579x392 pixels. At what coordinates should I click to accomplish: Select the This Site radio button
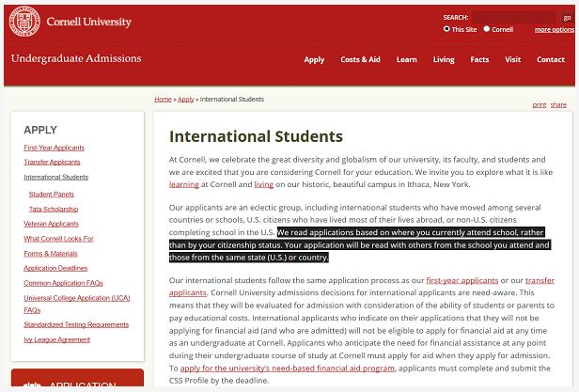coord(447,29)
